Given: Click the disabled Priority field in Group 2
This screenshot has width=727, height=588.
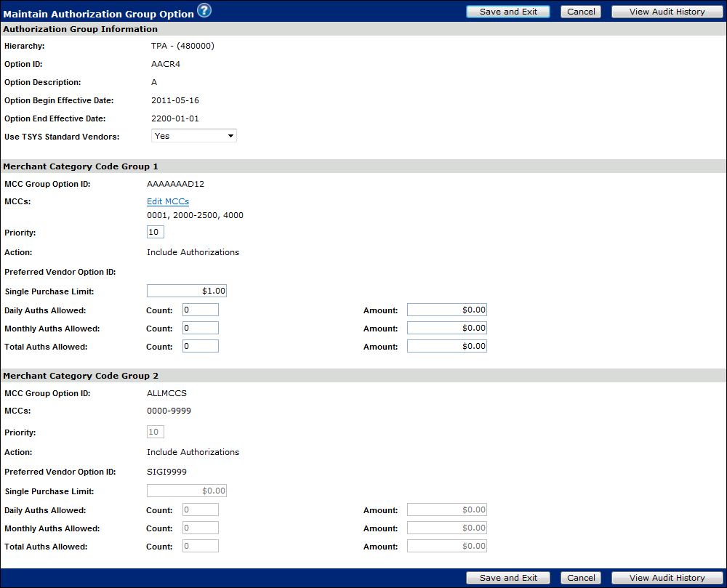Looking at the screenshot, I should [x=156, y=432].
